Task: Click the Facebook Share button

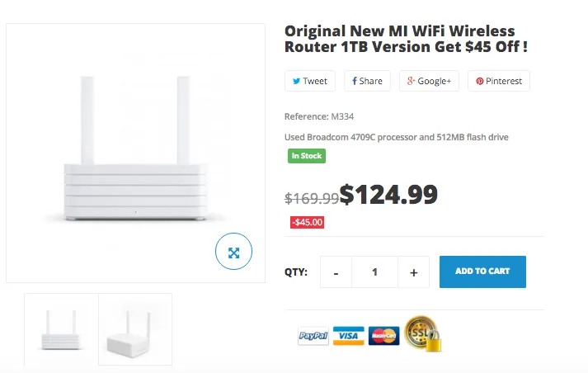Action: pos(368,81)
